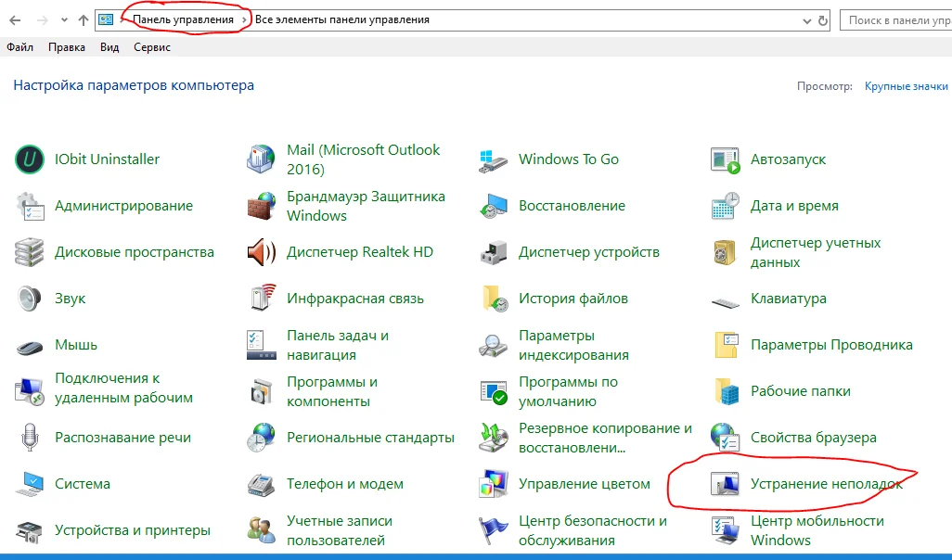
Task: Click the Диспетчер устройств icon
Action: pyautogui.click(x=493, y=252)
